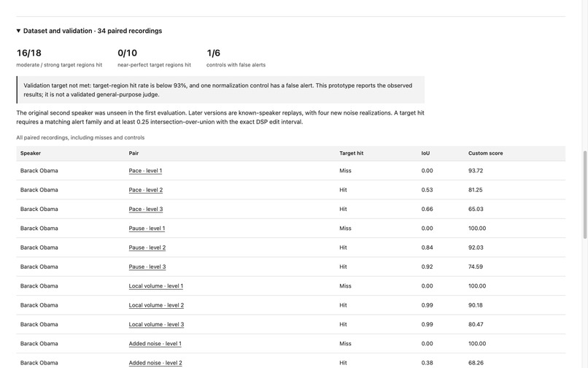Click Miss in Added noise - level 1 row
This screenshot has height=368, width=588.
pyautogui.click(x=345, y=344)
